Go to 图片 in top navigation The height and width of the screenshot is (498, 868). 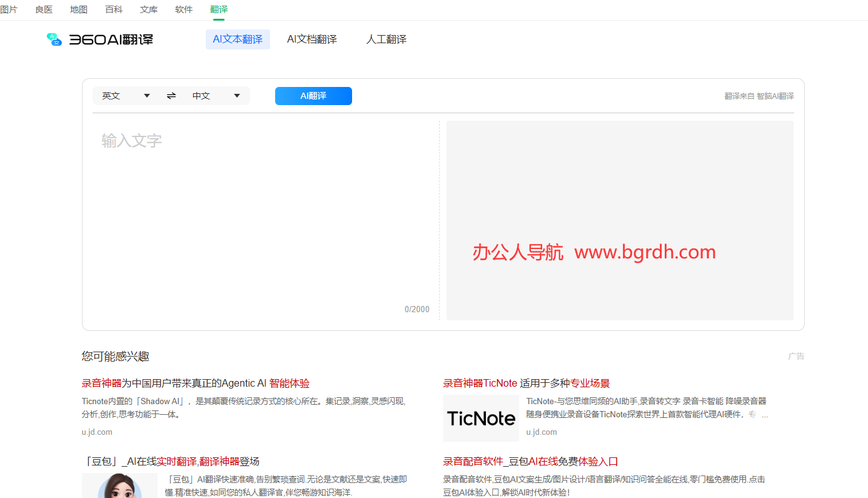[x=9, y=9]
